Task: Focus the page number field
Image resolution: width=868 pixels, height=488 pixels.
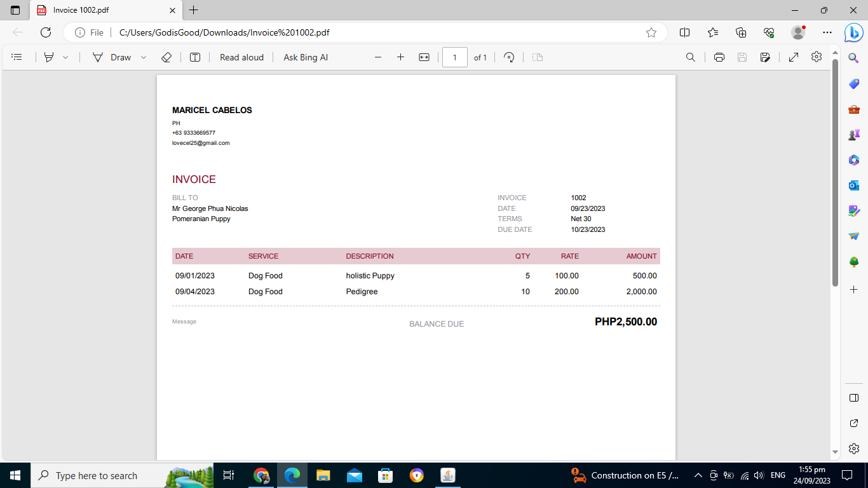Action: [455, 57]
